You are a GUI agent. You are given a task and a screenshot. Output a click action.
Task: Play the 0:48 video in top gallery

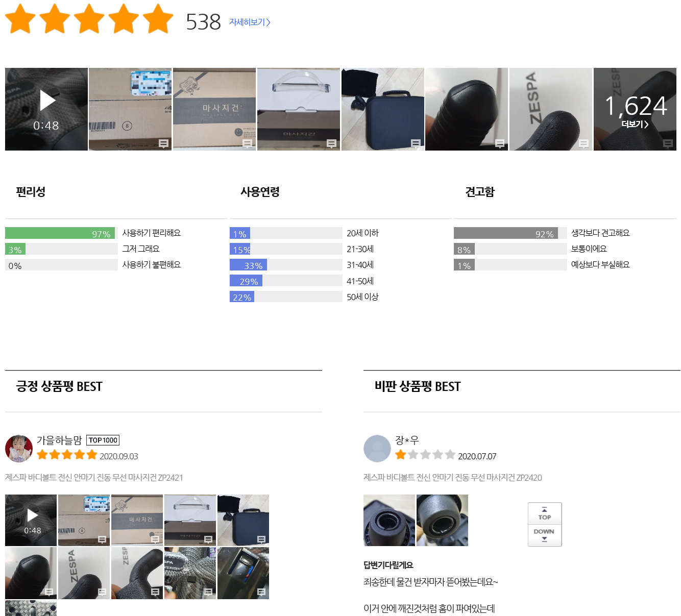[x=46, y=109]
